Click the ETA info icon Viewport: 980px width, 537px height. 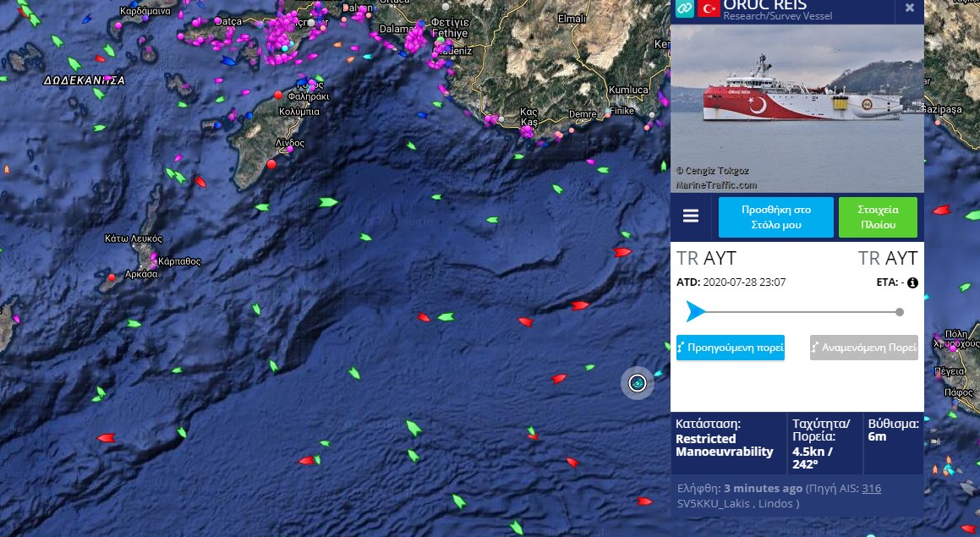pos(912,282)
